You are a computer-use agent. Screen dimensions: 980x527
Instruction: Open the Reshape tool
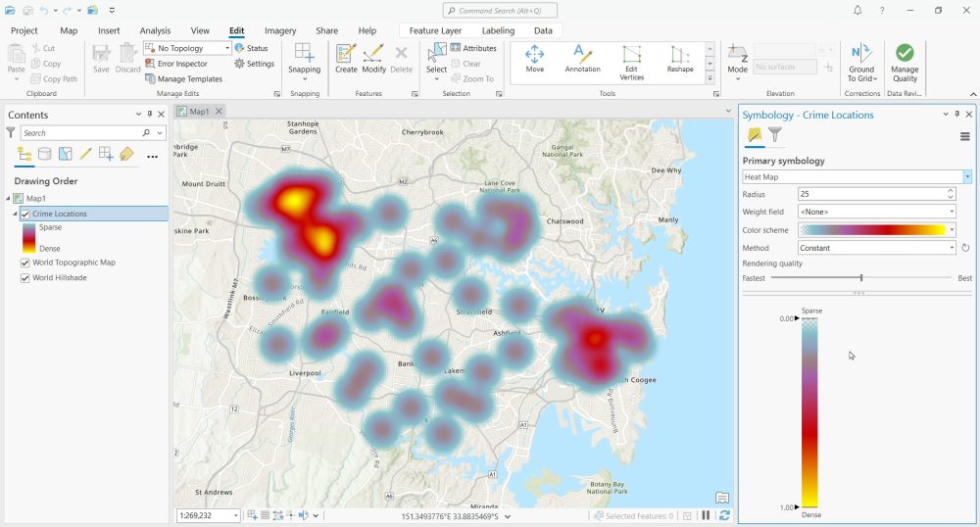coord(680,60)
